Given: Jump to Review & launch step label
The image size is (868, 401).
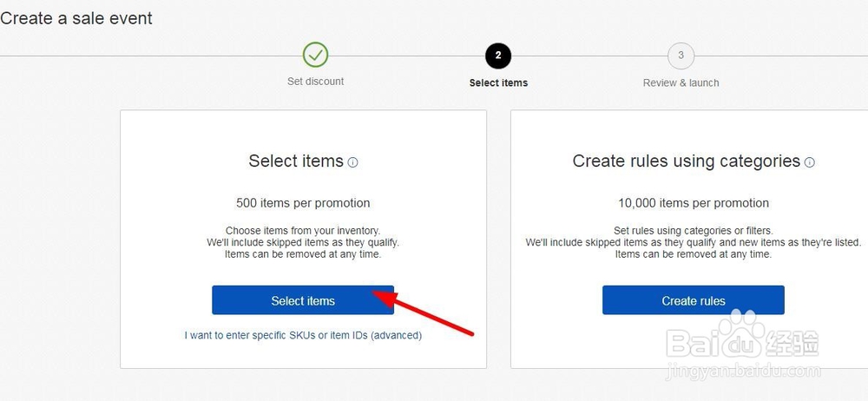Looking at the screenshot, I should pyautogui.click(x=681, y=83).
